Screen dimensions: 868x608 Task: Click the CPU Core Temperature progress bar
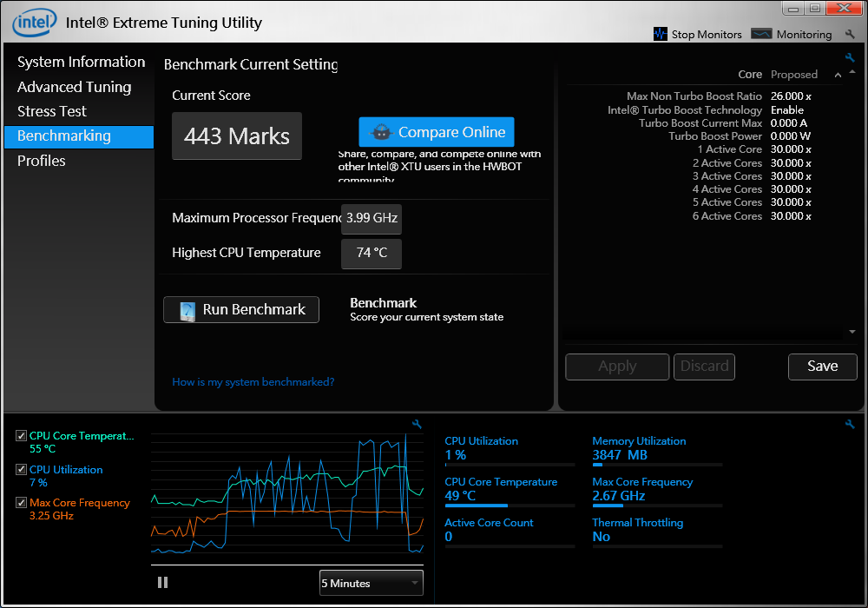point(510,506)
